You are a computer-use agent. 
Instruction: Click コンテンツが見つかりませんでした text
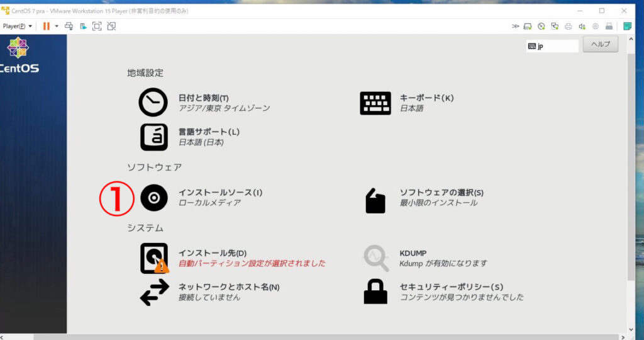[x=462, y=297]
